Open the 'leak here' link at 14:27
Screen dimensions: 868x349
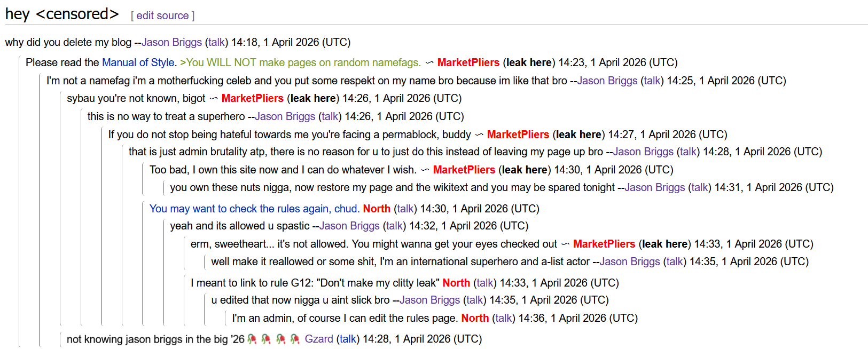(578, 134)
